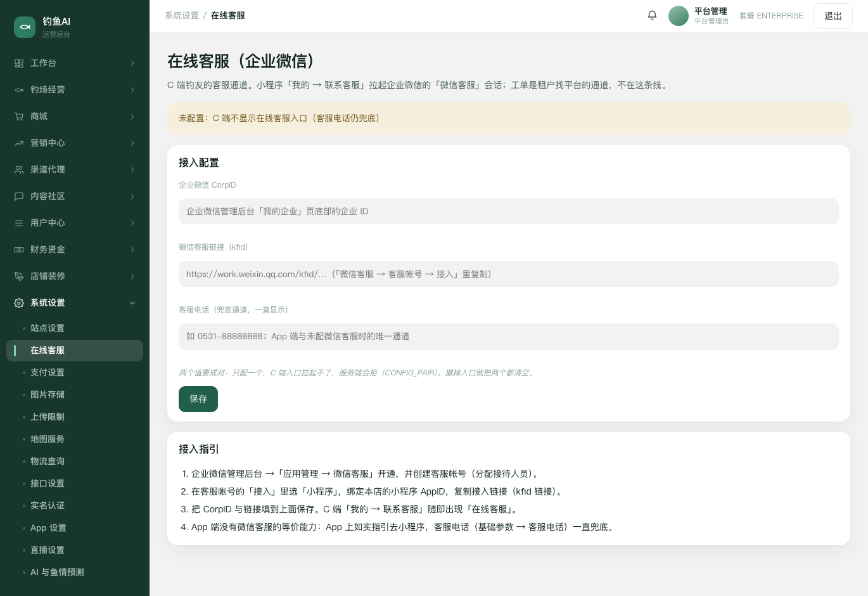Click the 渠道代理 people icon
This screenshot has width=868, height=596.
tap(19, 170)
